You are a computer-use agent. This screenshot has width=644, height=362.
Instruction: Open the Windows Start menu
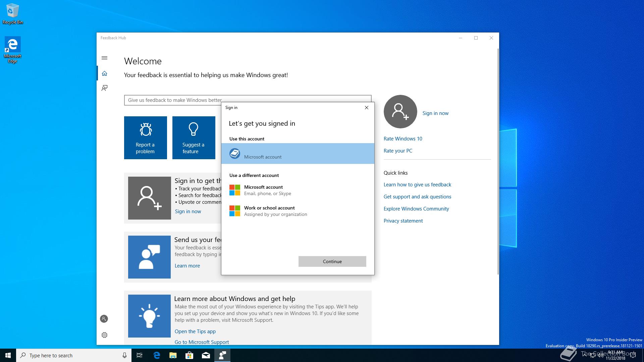click(x=8, y=355)
